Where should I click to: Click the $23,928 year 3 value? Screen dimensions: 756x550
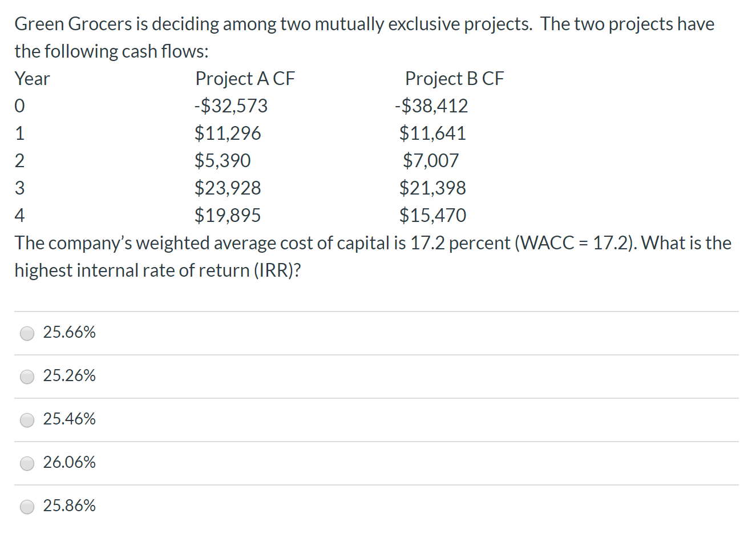click(x=228, y=188)
